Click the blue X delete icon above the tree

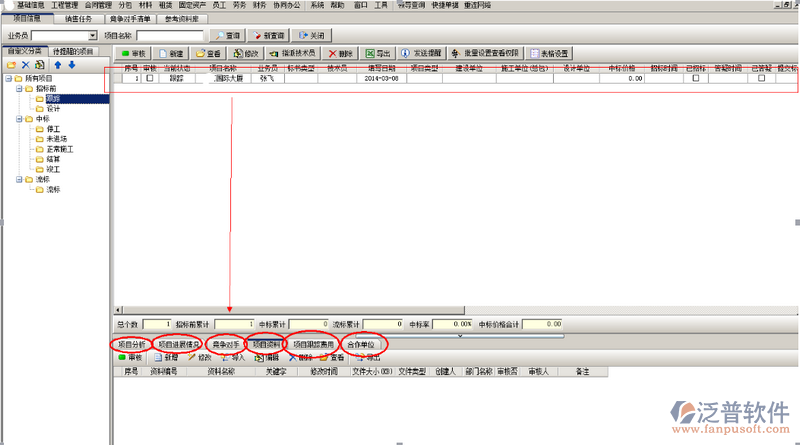[26, 65]
